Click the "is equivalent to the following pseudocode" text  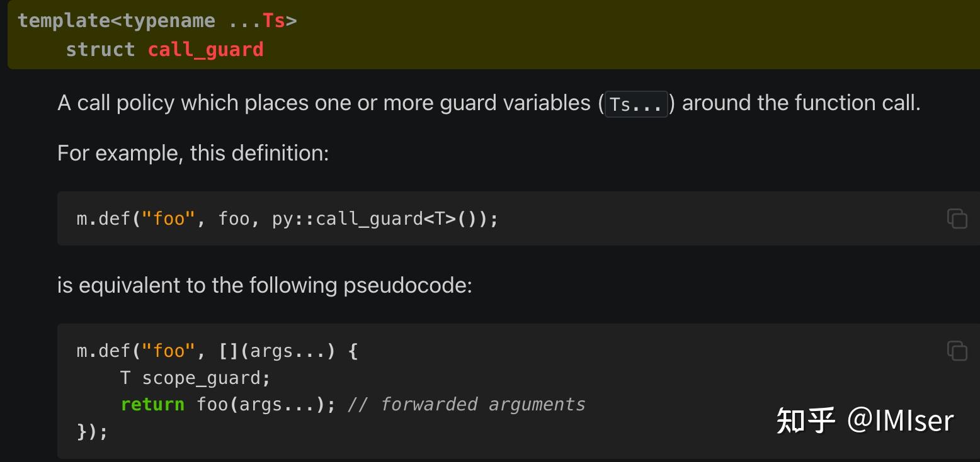point(265,285)
